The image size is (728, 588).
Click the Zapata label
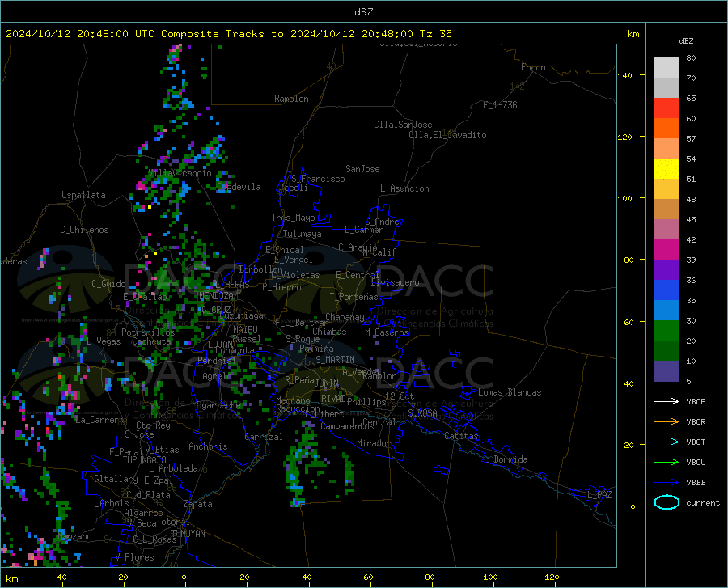point(198,504)
